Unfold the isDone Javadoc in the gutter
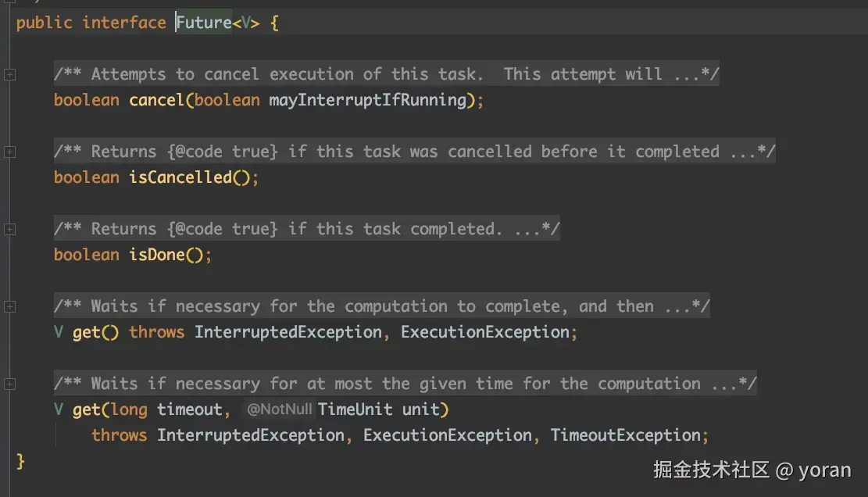 [9, 229]
